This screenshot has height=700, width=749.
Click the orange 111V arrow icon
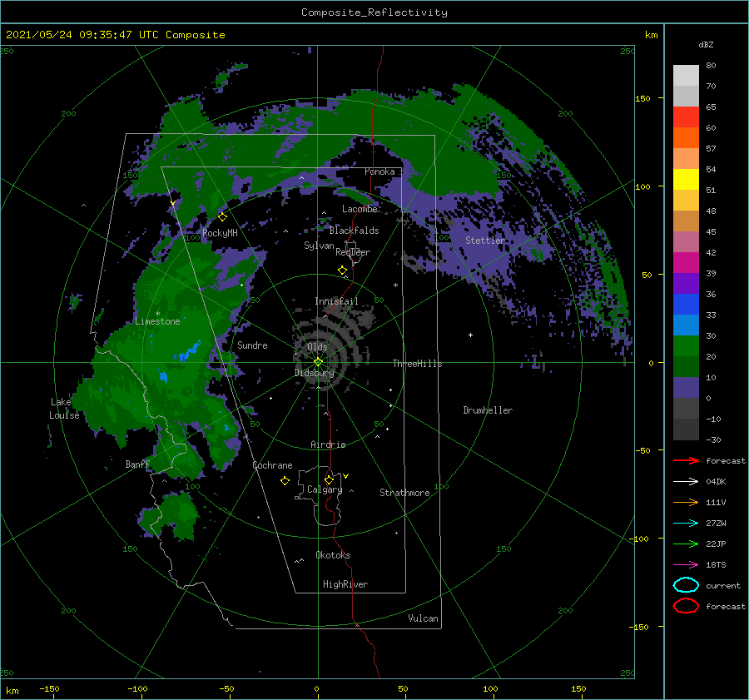(686, 502)
